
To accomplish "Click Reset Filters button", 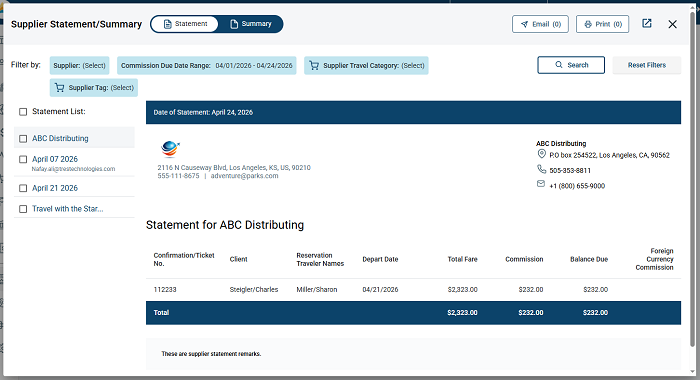I will click(x=646, y=65).
